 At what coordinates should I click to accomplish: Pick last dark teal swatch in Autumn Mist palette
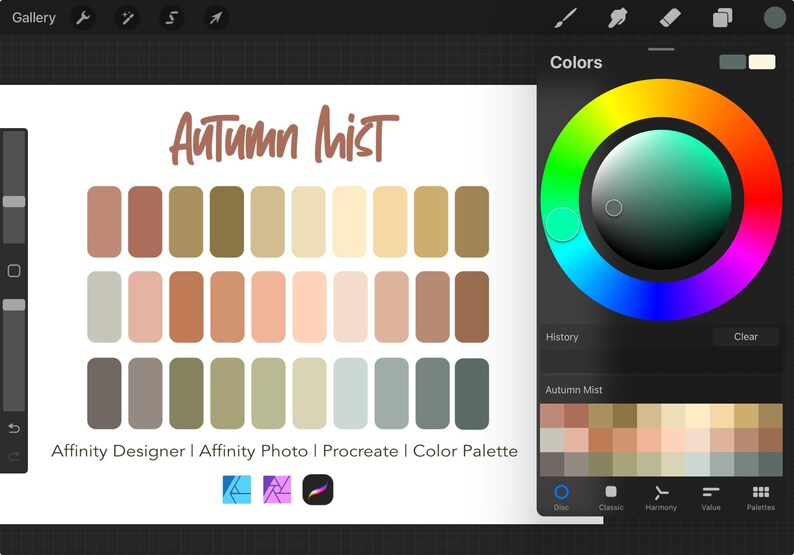(x=770, y=464)
